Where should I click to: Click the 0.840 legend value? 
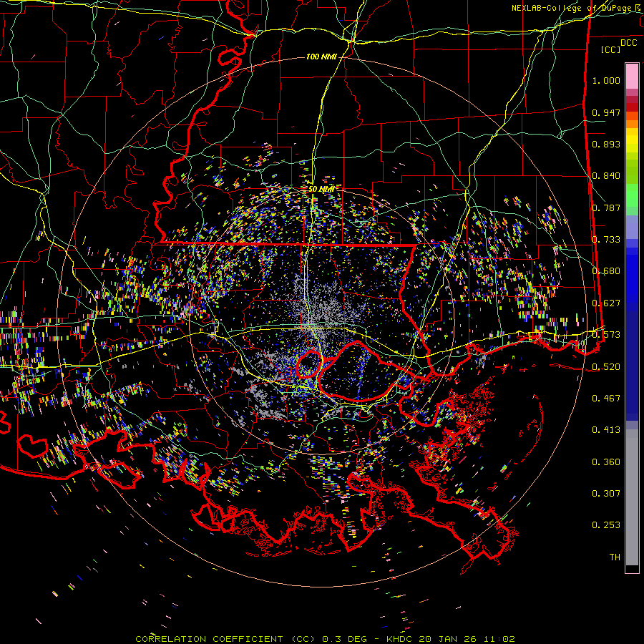click(x=606, y=176)
